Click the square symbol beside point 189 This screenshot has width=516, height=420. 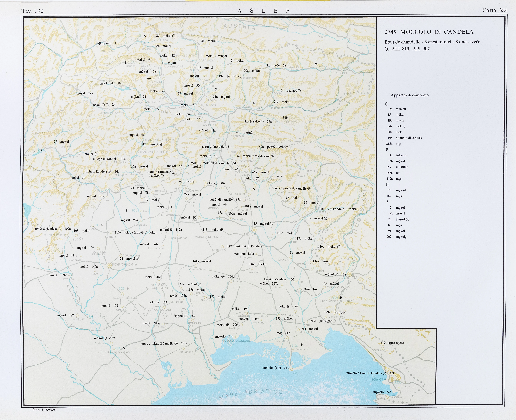[x=186, y=316]
